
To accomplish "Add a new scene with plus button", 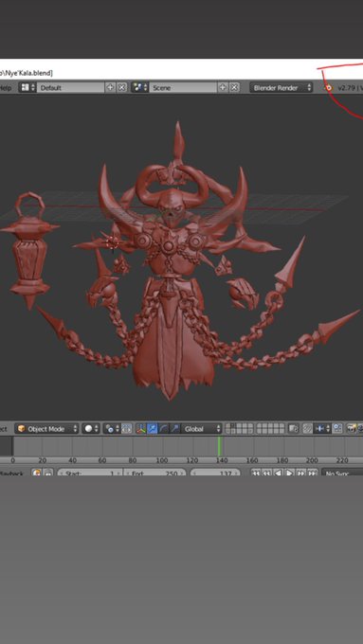I will [x=223, y=87].
